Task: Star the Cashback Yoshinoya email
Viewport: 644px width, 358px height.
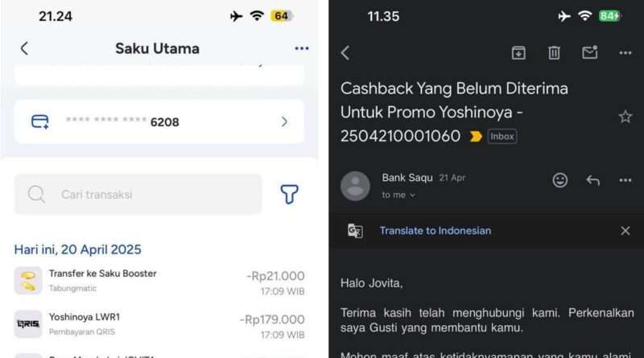Action: (625, 117)
